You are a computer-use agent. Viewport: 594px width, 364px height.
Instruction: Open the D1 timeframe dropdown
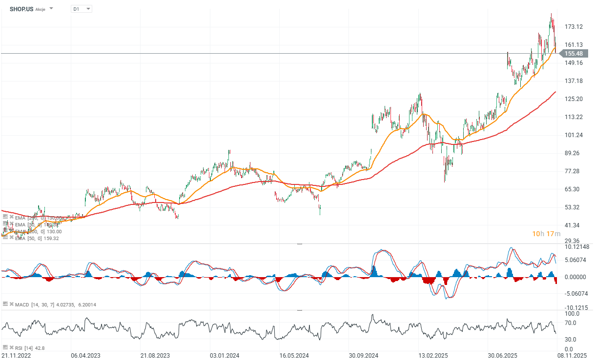click(81, 9)
